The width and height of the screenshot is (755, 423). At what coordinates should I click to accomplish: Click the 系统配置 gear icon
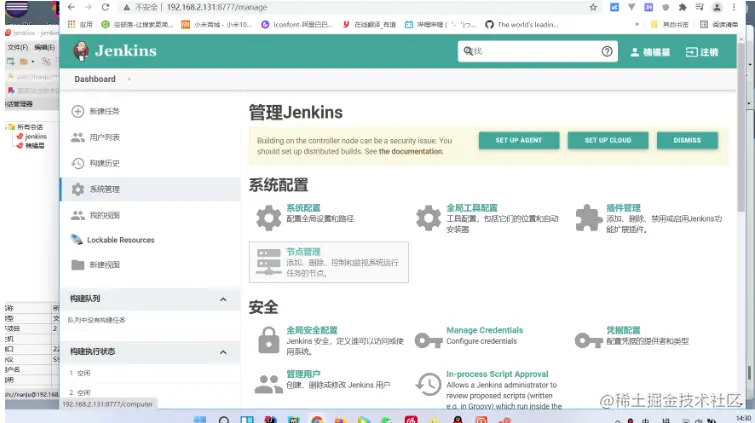[x=268, y=218]
